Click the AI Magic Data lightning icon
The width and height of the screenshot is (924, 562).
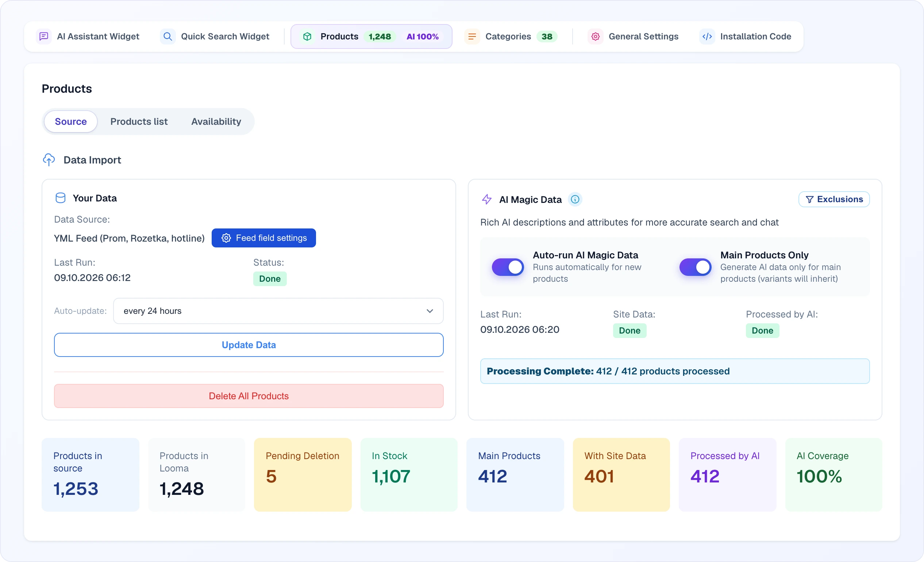pyautogui.click(x=487, y=199)
